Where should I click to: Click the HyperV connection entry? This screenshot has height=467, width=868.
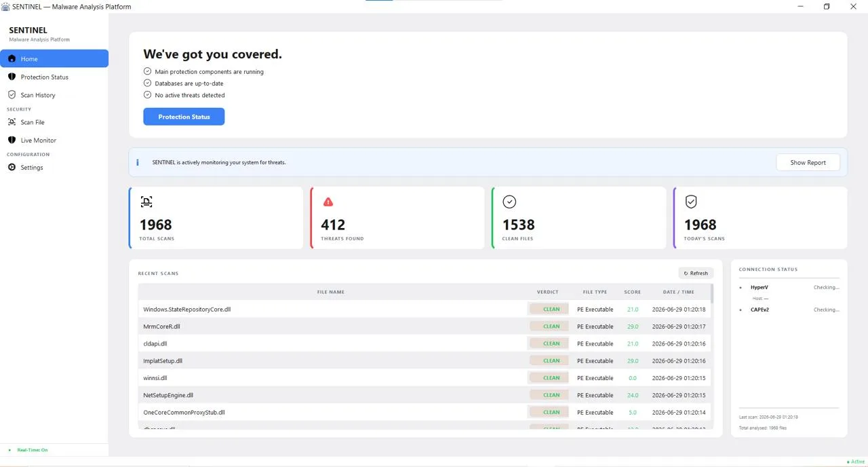pyautogui.click(x=789, y=287)
